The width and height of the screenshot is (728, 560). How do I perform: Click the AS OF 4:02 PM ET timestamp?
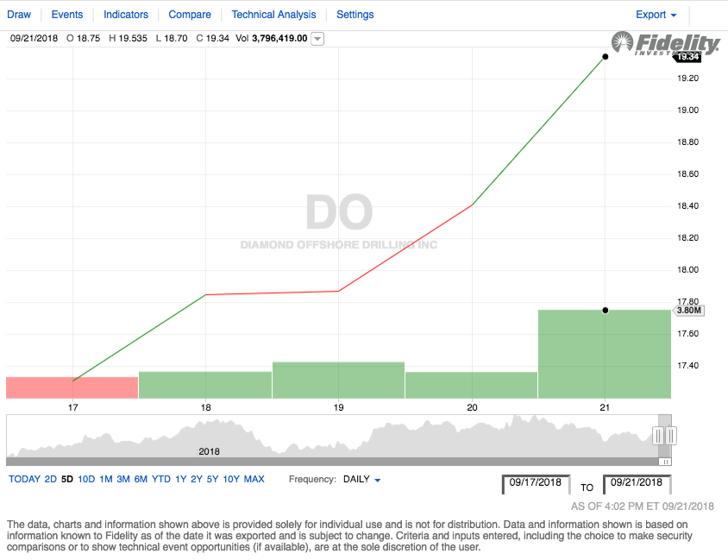pos(643,507)
